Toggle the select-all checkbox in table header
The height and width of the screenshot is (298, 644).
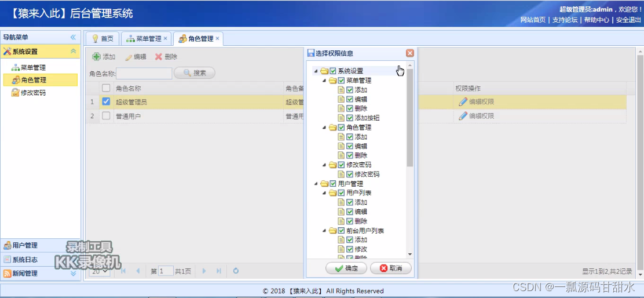pyautogui.click(x=106, y=88)
